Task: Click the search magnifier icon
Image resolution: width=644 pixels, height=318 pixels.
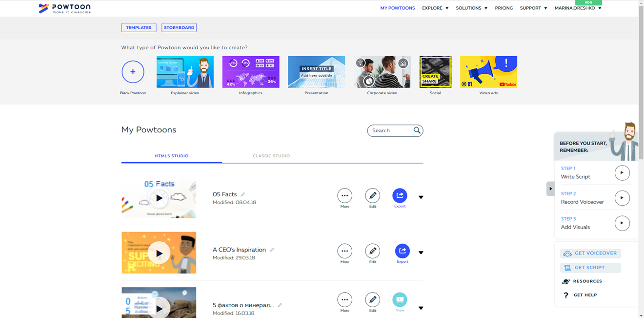Action: pos(417,130)
